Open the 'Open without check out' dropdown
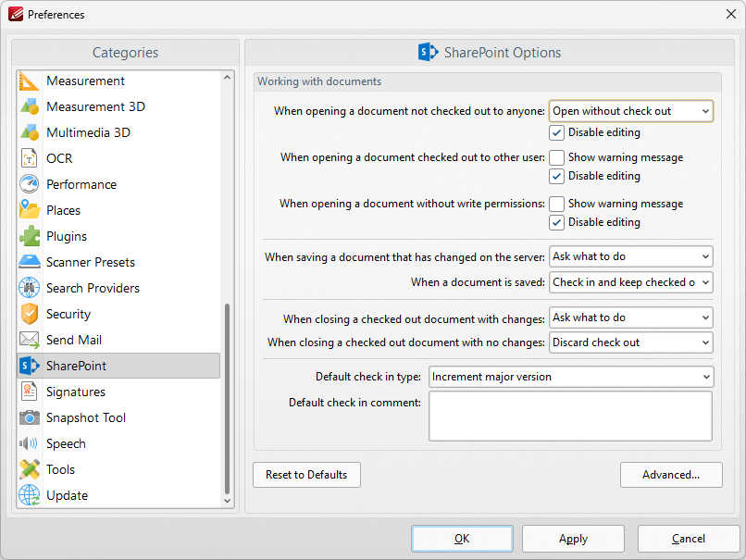The width and height of the screenshot is (746, 560). [631, 111]
